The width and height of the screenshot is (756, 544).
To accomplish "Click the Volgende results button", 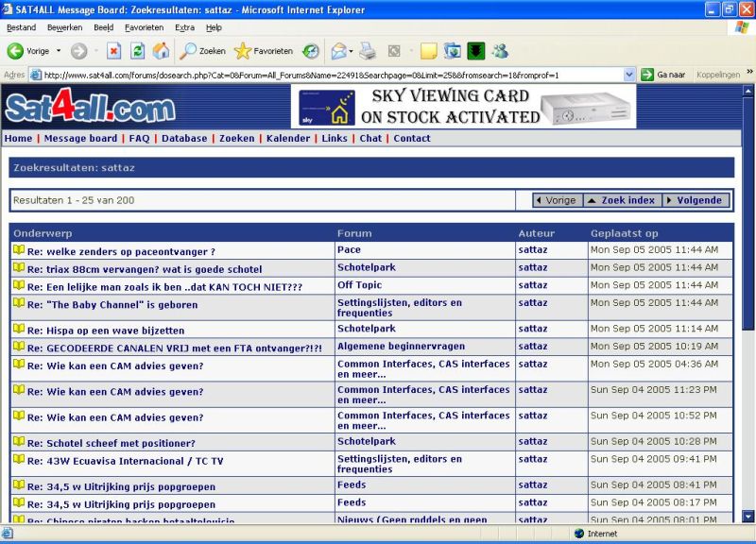I will coord(696,200).
